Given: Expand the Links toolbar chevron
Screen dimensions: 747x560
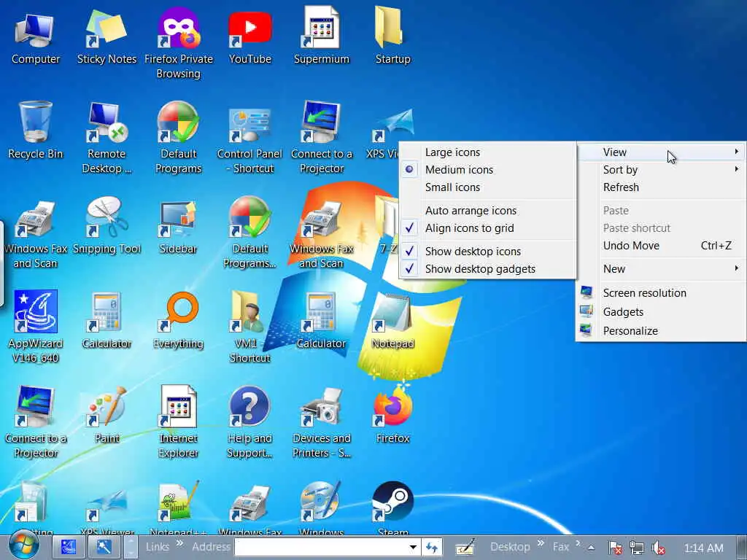Looking at the screenshot, I should tap(179, 542).
